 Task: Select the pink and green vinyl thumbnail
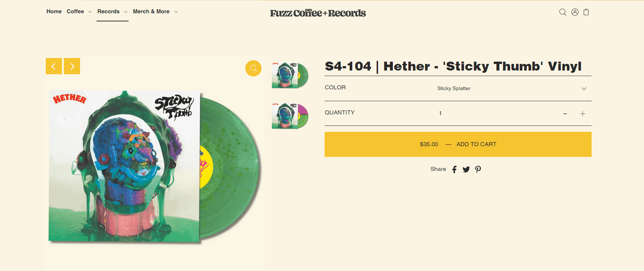pos(290,116)
